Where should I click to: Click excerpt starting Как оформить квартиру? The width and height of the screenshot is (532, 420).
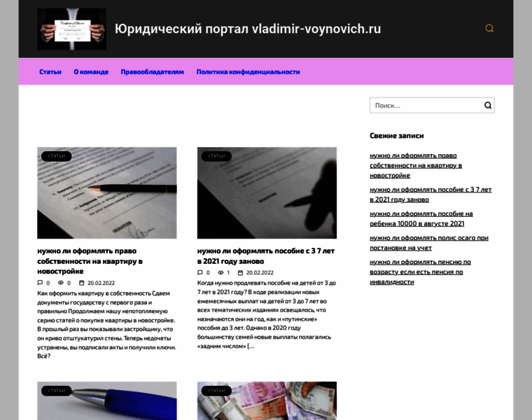tap(106, 324)
